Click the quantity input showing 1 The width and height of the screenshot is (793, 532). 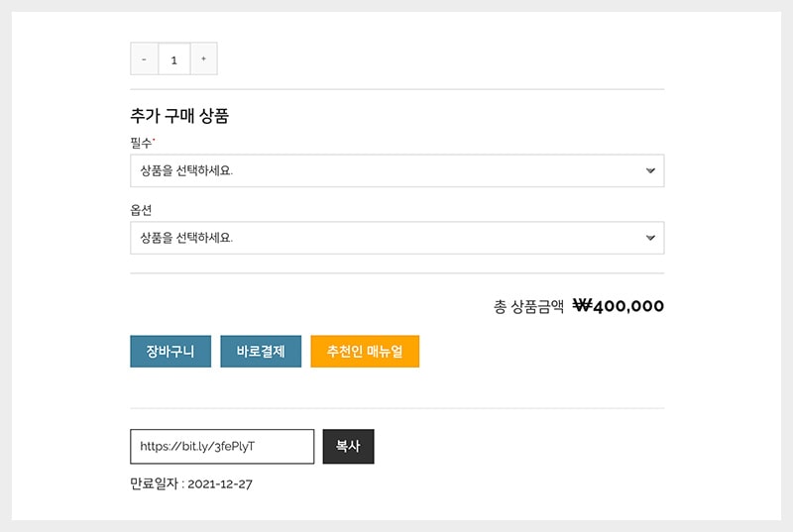pos(173,59)
